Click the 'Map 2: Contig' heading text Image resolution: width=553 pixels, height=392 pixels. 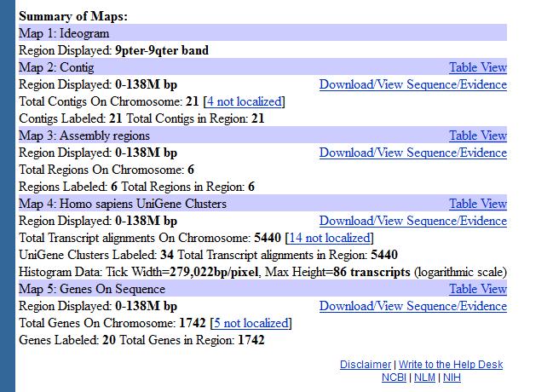tap(56, 67)
